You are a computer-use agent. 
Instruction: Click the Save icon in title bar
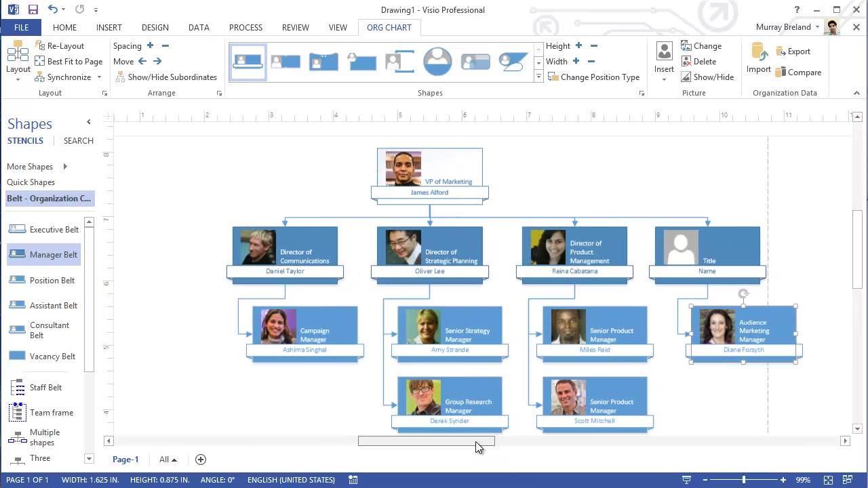click(33, 9)
